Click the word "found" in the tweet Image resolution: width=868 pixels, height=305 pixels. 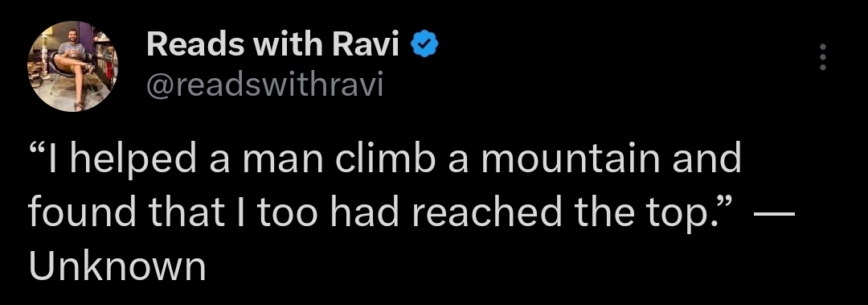[82, 212]
